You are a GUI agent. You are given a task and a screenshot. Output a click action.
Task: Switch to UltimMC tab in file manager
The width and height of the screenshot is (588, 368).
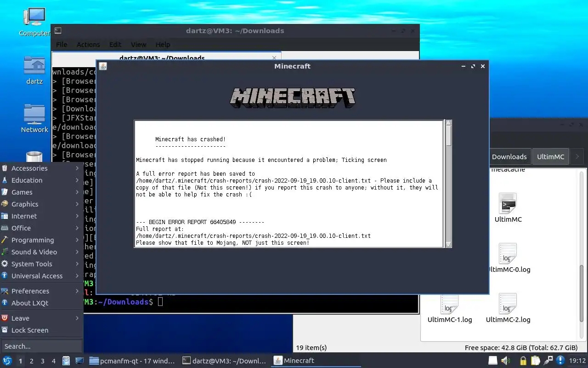click(x=551, y=157)
